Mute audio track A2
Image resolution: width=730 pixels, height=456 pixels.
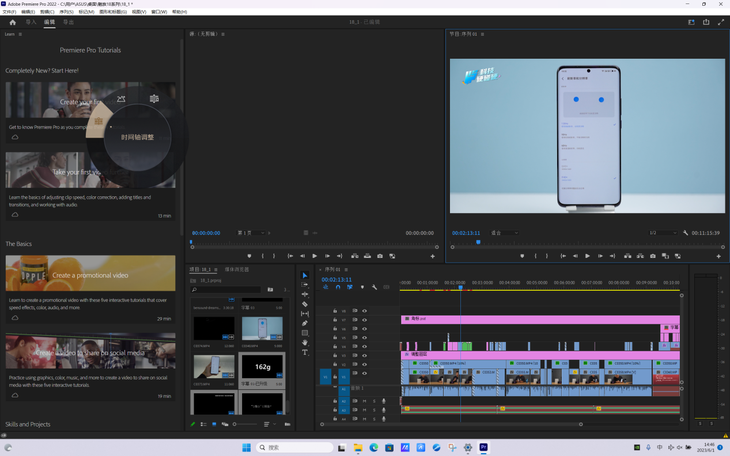[x=365, y=401]
